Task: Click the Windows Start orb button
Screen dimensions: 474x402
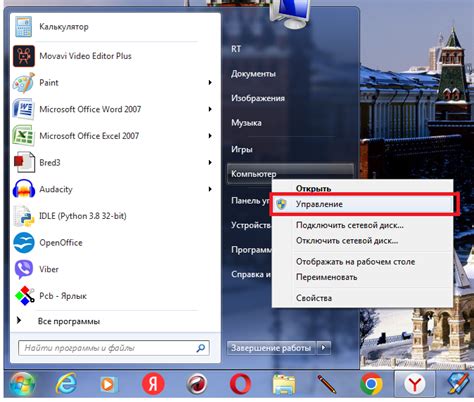Action: tap(22, 384)
